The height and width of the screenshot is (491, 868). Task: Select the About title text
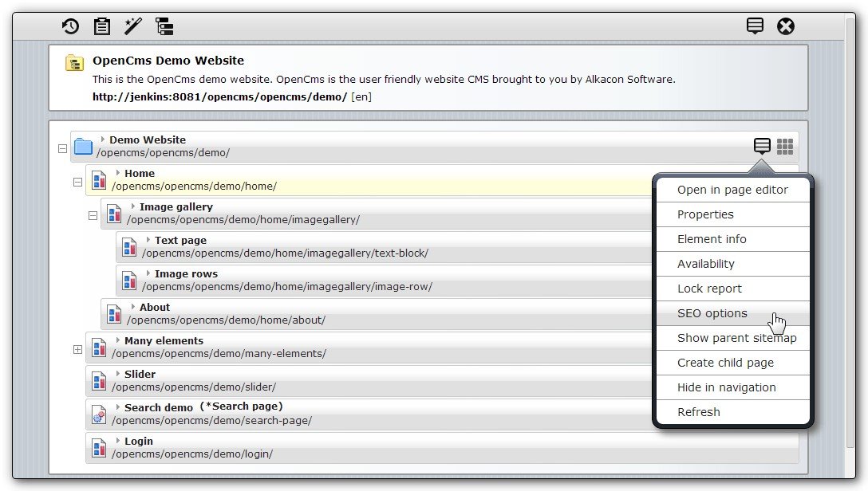point(155,307)
